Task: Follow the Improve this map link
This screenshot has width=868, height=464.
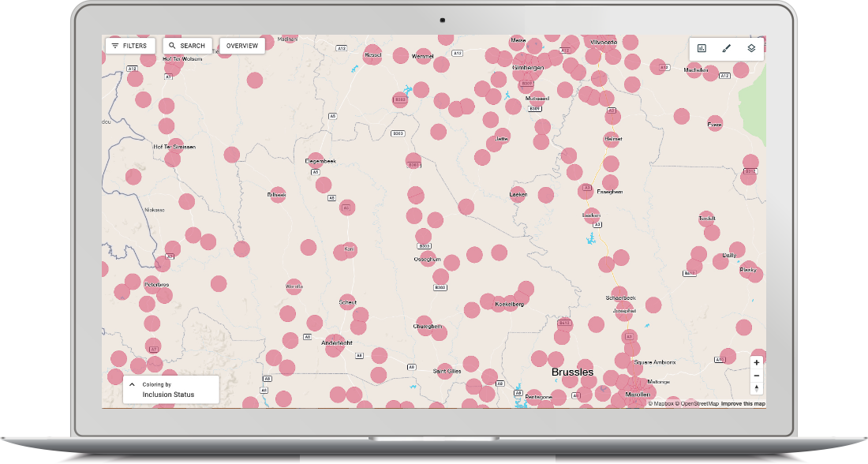Action: (x=743, y=404)
